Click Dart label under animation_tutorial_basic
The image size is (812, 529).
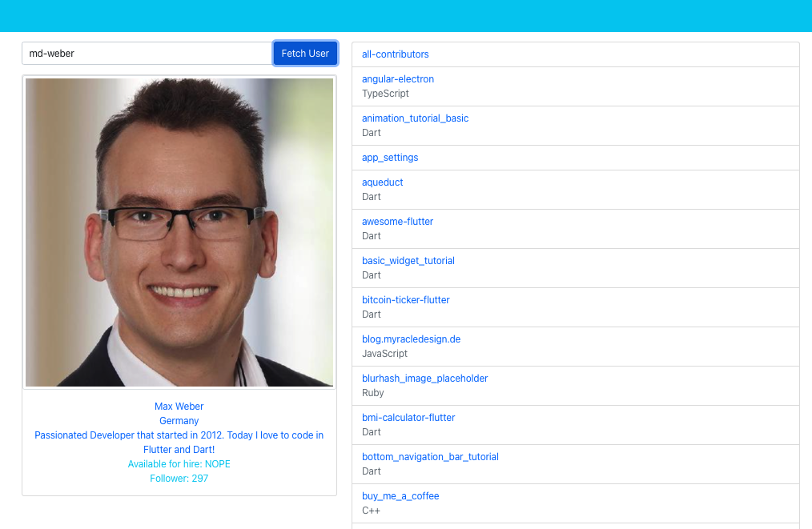[372, 133]
